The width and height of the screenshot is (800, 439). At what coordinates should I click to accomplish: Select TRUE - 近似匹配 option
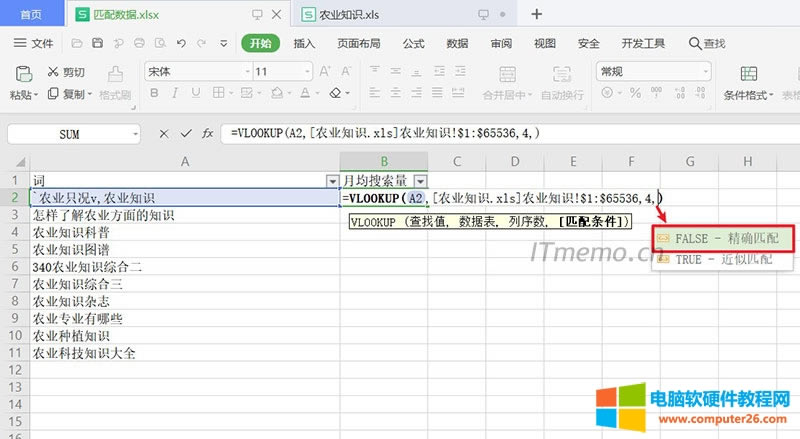pyautogui.click(x=723, y=259)
